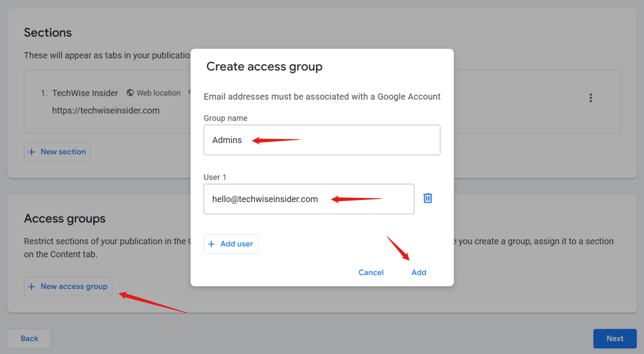644x354 pixels.
Task: Click the New section button
Action: [57, 152]
